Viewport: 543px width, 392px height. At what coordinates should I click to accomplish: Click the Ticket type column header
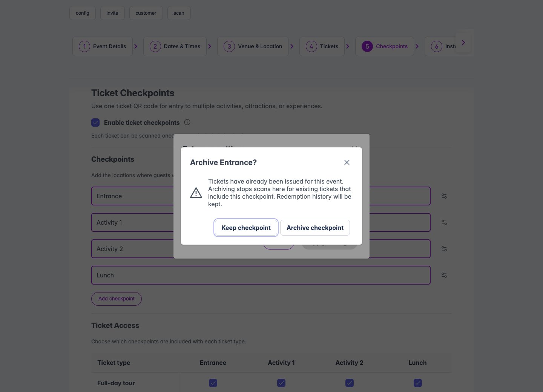point(114,363)
